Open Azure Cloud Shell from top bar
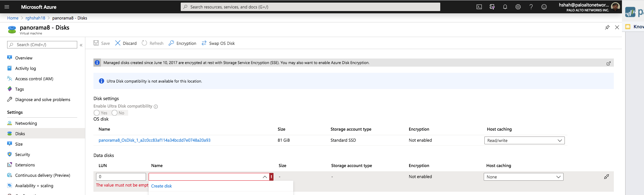Image resolution: width=644 pixels, height=195 pixels. pos(479,7)
